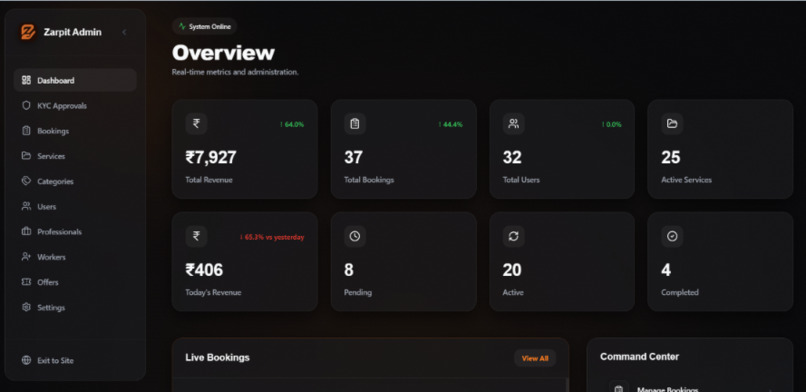Click the 65.3% vs yesterday indicator
The image size is (806, 392).
point(271,237)
